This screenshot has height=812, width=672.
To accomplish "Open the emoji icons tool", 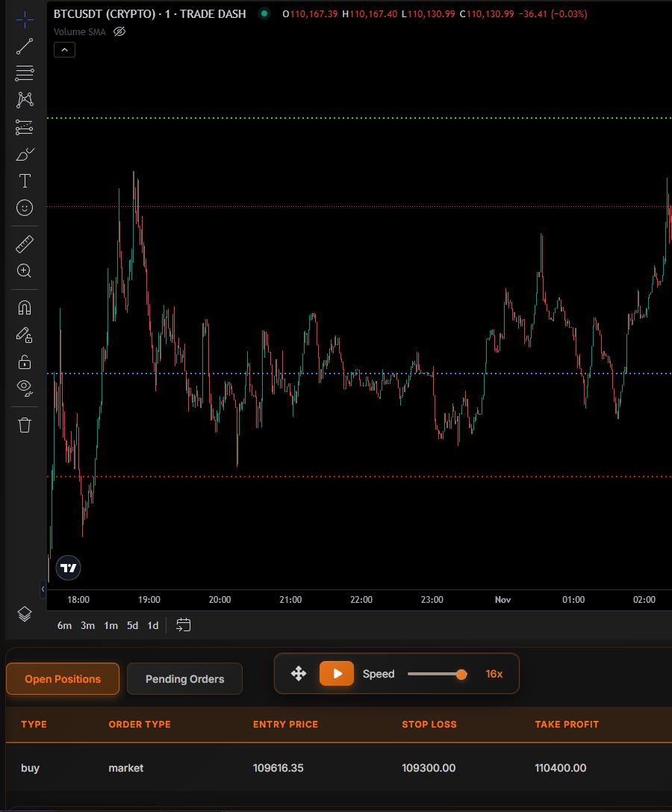I will pos(25,208).
